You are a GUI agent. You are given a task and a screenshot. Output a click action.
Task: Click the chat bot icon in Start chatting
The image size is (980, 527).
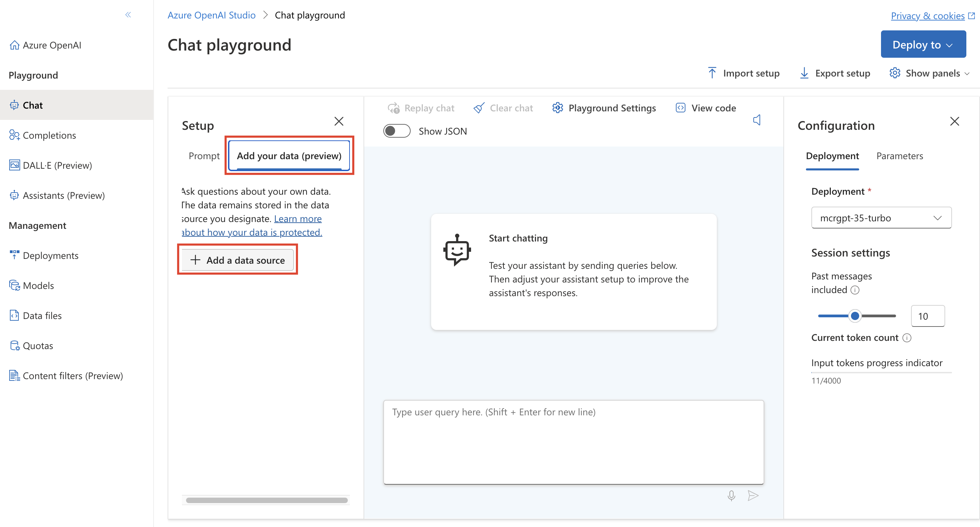pyautogui.click(x=457, y=250)
